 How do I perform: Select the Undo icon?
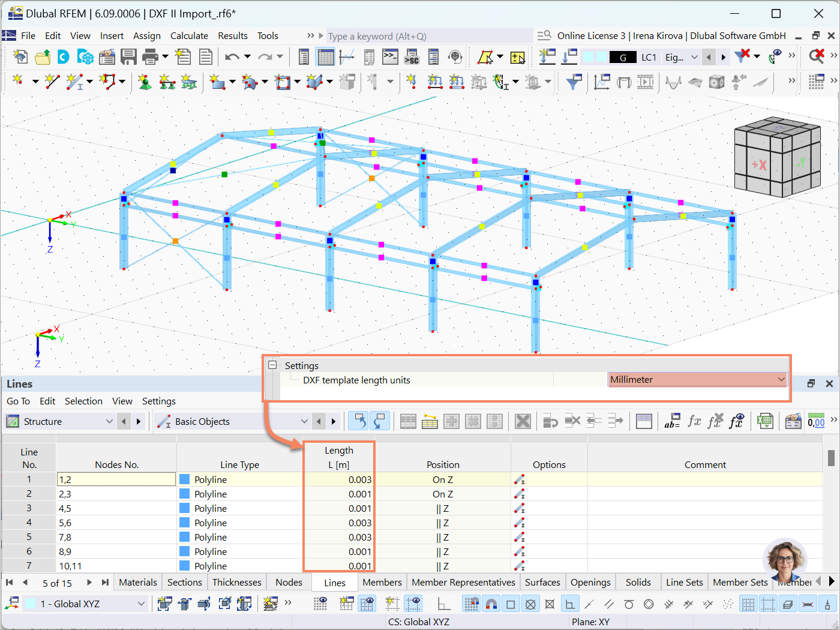point(233,56)
